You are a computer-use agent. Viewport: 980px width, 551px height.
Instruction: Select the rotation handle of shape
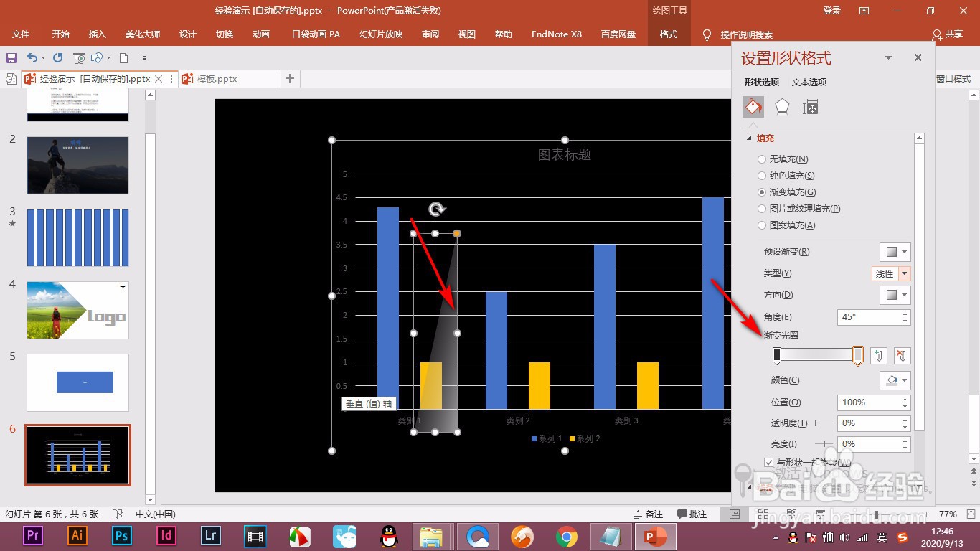[437, 209]
